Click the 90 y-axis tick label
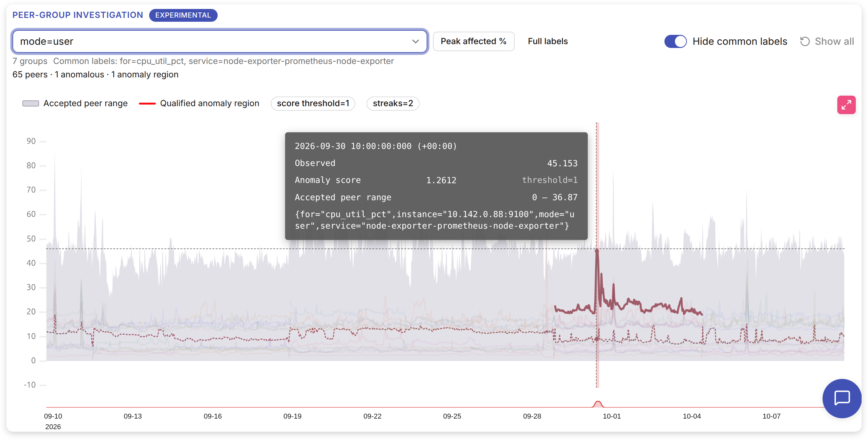The height and width of the screenshot is (440, 868). 31,141
